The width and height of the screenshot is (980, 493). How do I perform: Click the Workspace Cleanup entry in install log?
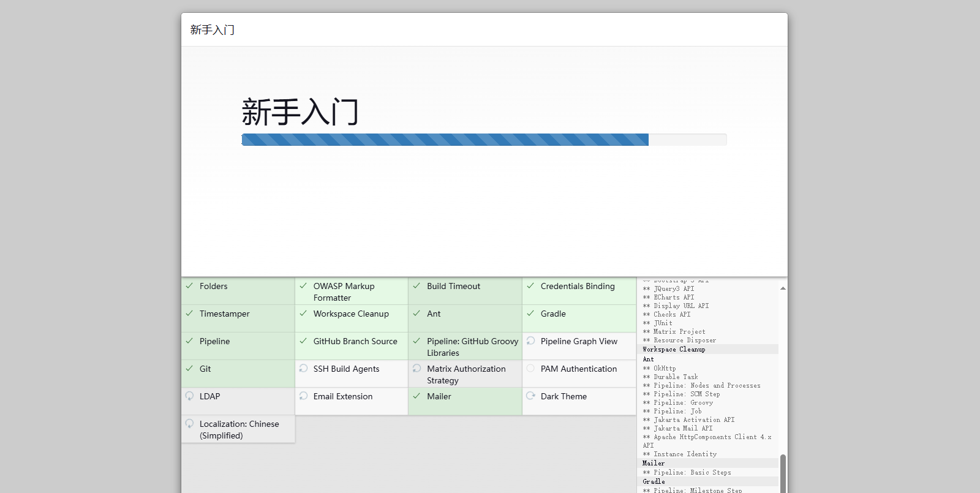pos(674,349)
